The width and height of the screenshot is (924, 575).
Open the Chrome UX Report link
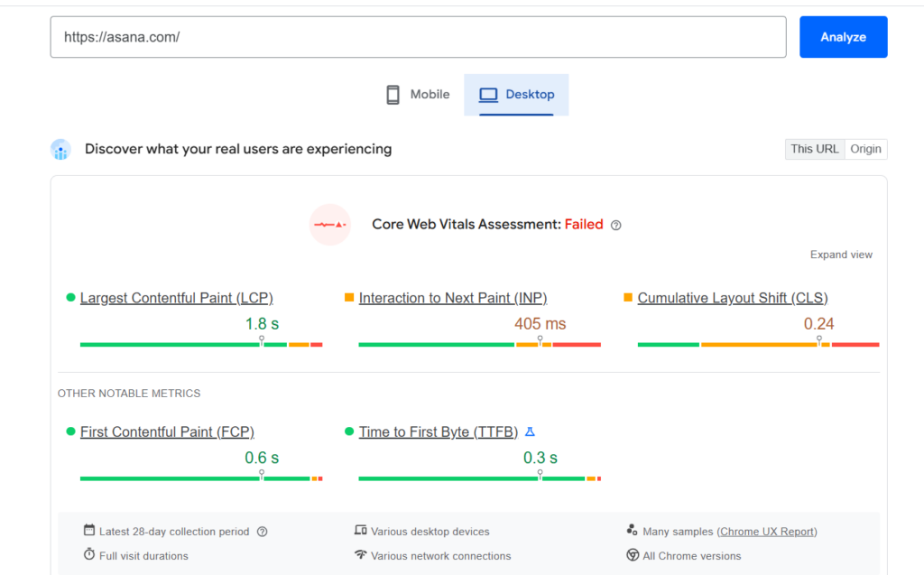coord(767,532)
